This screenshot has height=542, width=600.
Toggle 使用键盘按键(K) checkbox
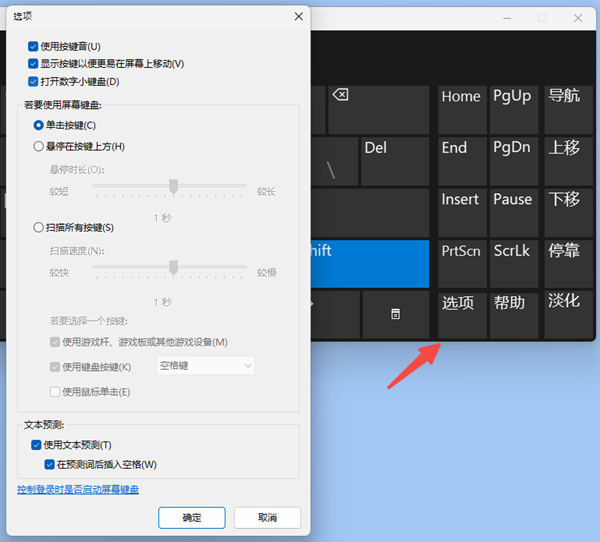pos(55,367)
